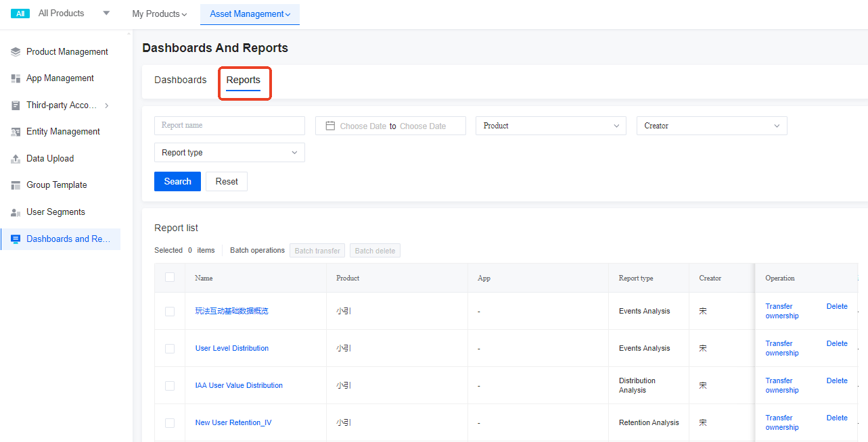The image size is (868, 442).
Task: Click inside the Report name input field
Action: pos(229,125)
